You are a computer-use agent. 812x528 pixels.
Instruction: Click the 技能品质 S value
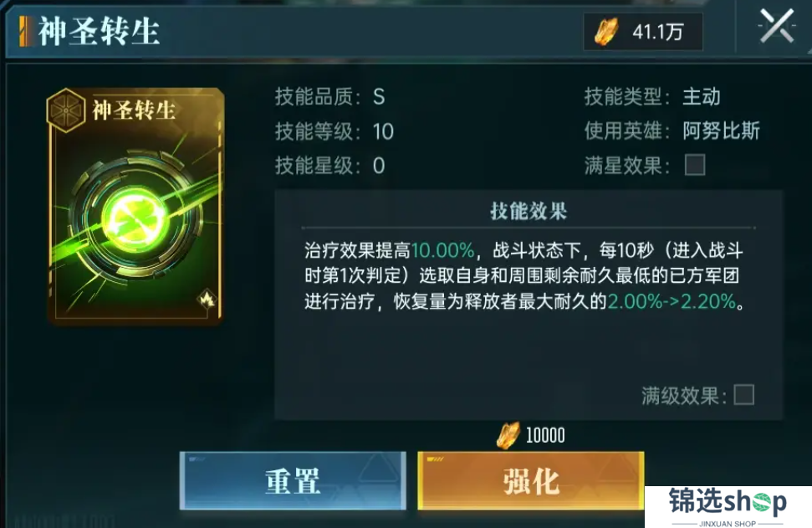(x=379, y=97)
